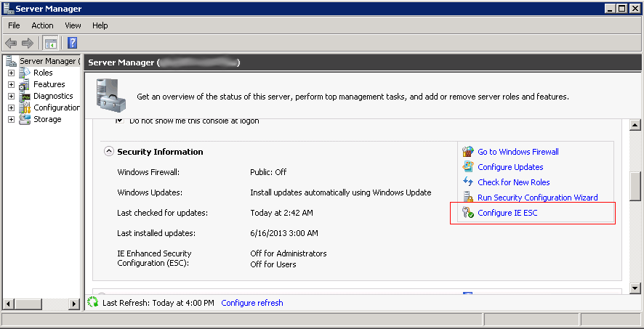Open the blue Help question-mark toolbar icon
The height and width of the screenshot is (329, 644).
pos(72,43)
